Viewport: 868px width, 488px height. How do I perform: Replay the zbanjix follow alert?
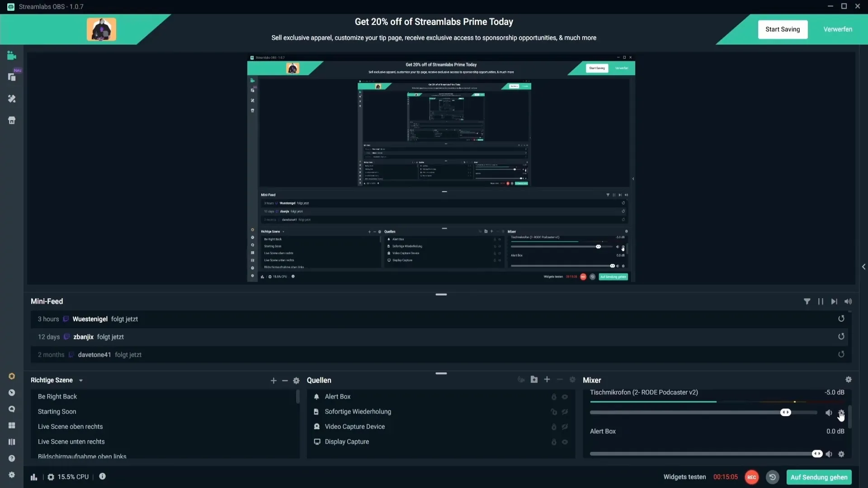[x=841, y=337]
